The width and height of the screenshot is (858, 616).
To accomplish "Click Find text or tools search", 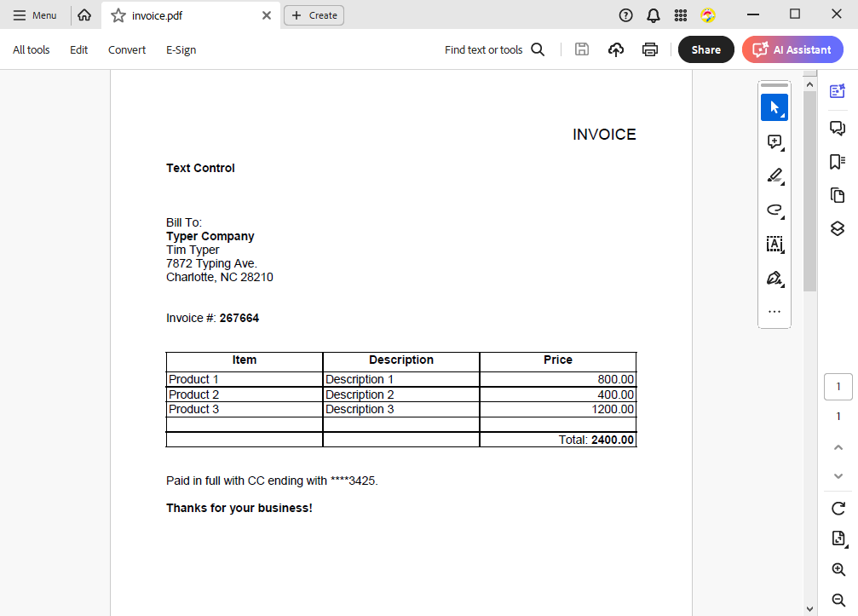I will (x=495, y=49).
